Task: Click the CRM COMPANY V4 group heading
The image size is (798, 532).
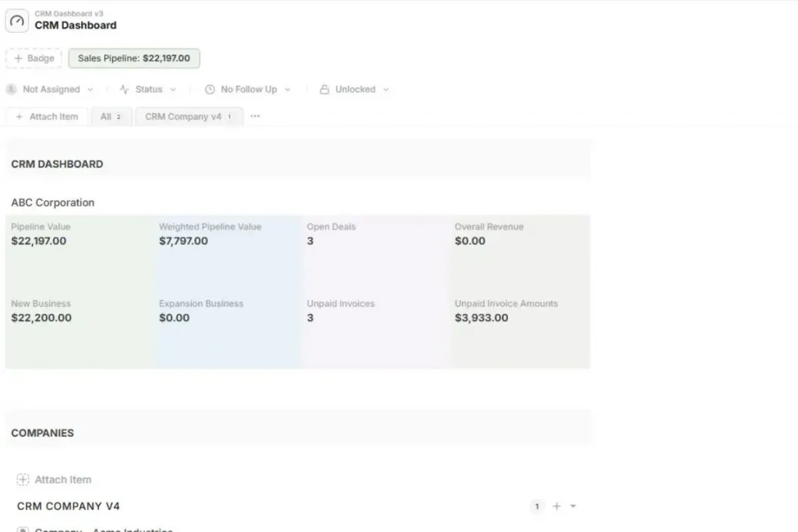Action: pos(69,506)
